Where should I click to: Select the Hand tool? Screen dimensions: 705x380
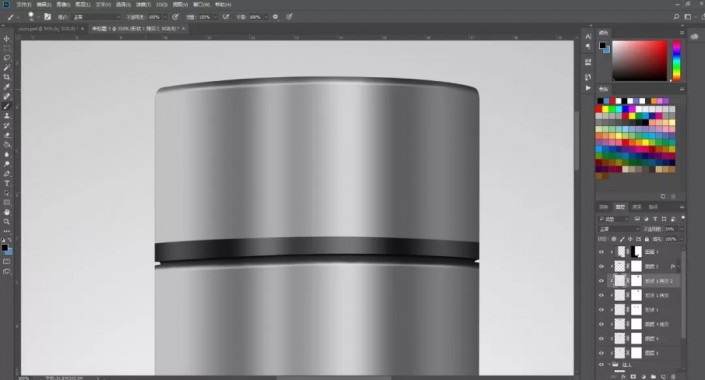pyautogui.click(x=7, y=212)
